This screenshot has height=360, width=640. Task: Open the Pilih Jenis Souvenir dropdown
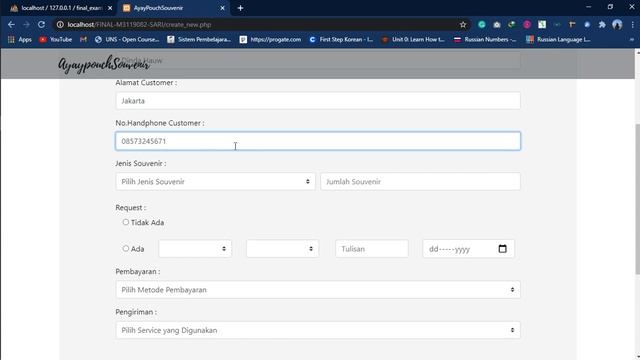[x=215, y=182]
